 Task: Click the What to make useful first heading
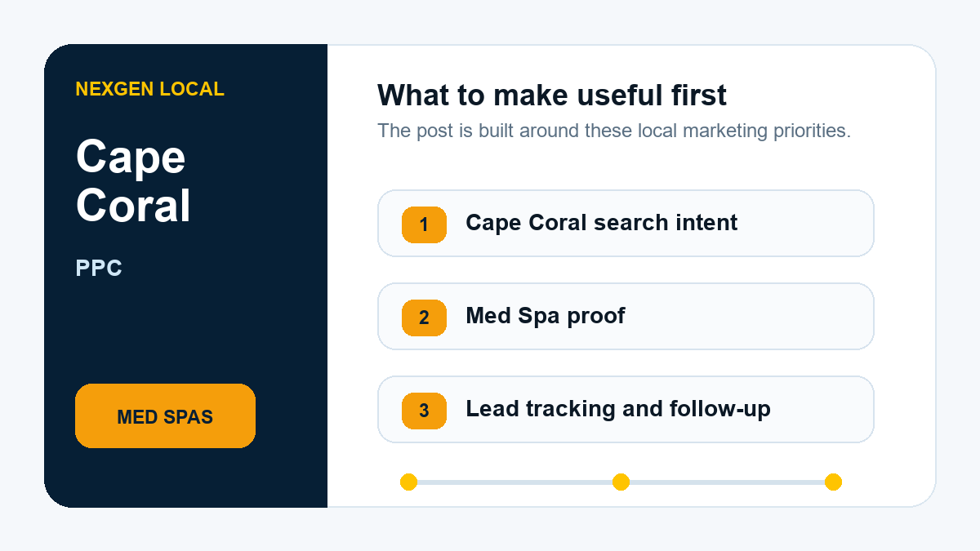[552, 96]
